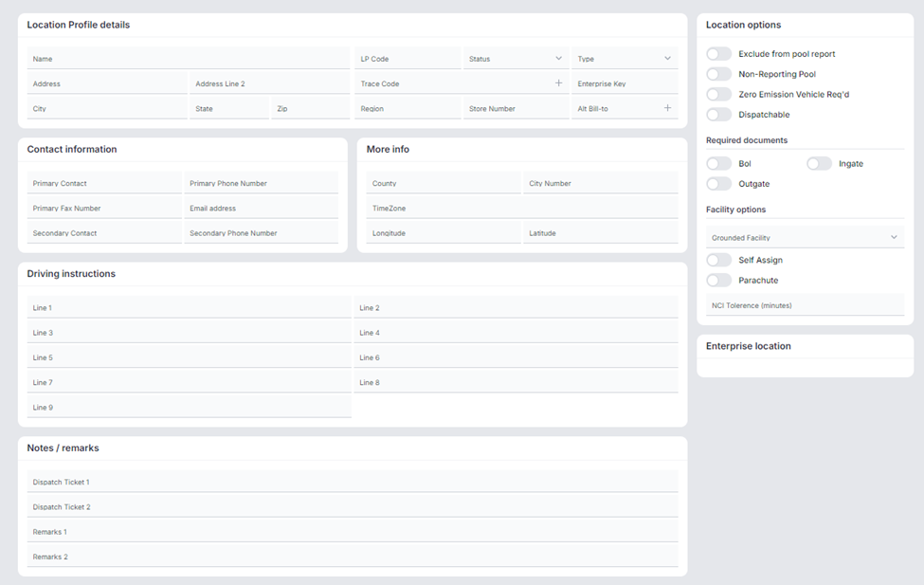Click the Name input field
924x585 pixels.
point(188,59)
